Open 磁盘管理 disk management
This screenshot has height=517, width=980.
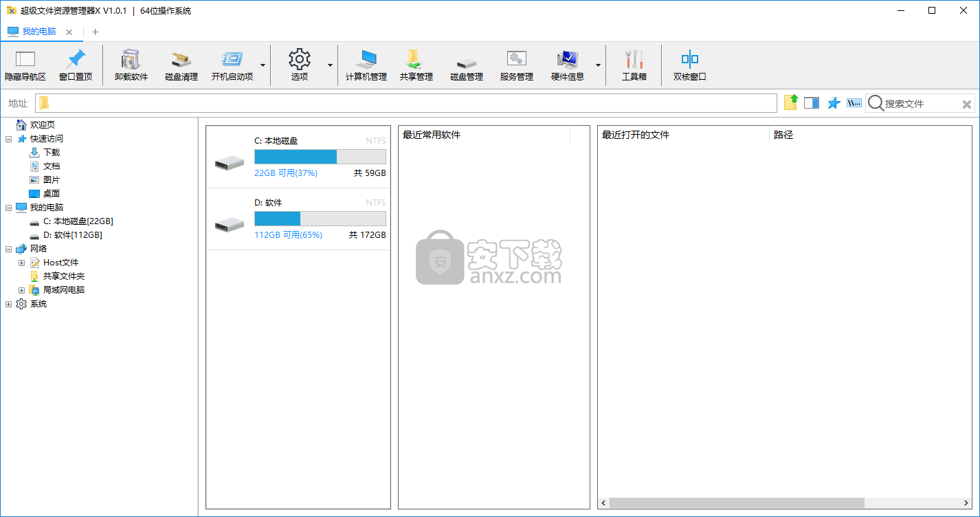pyautogui.click(x=467, y=65)
